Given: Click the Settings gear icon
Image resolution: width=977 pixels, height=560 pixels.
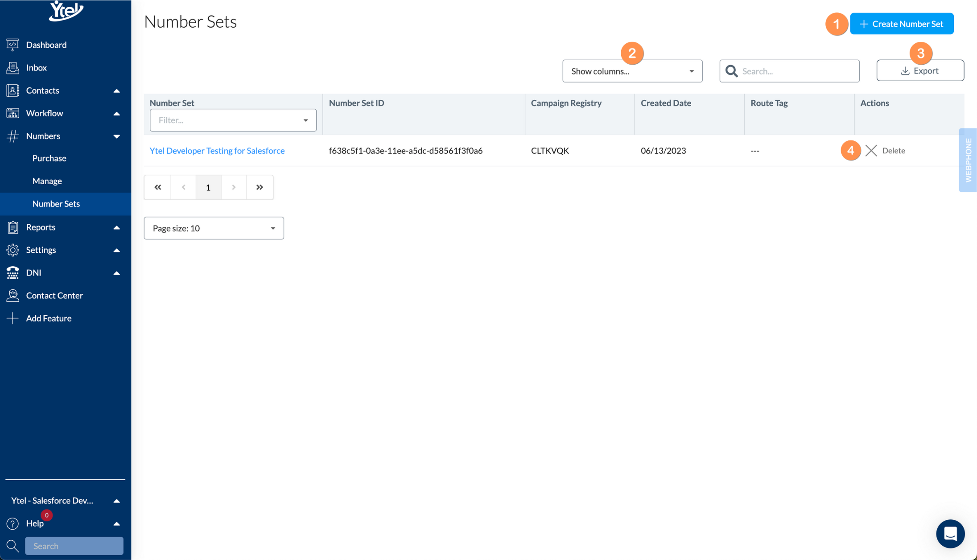Looking at the screenshot, I should [12, 250].
